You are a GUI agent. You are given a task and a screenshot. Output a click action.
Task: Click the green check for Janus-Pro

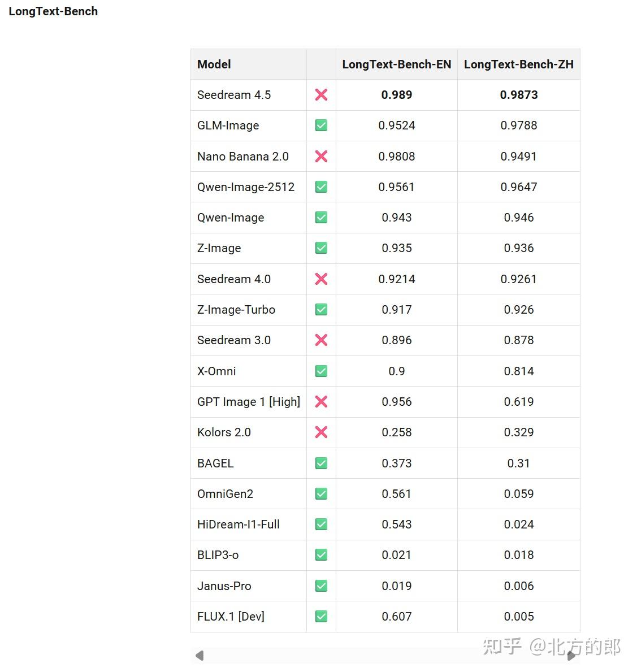pos(321,586)
